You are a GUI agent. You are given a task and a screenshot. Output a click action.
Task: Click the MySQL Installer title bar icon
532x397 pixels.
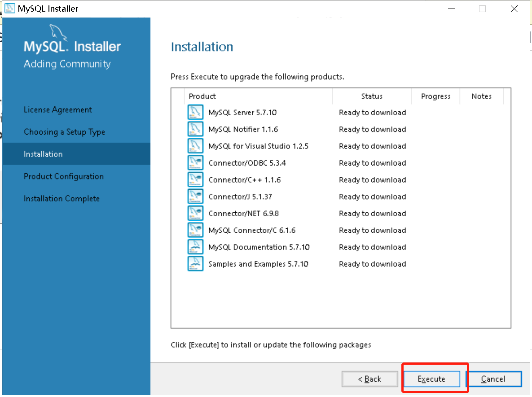point(9,9)
